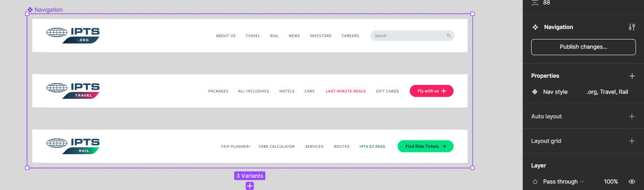The height and width of the screenshot is (190, 644).
Task: Click Publish changes button
Action: [583, 47]
